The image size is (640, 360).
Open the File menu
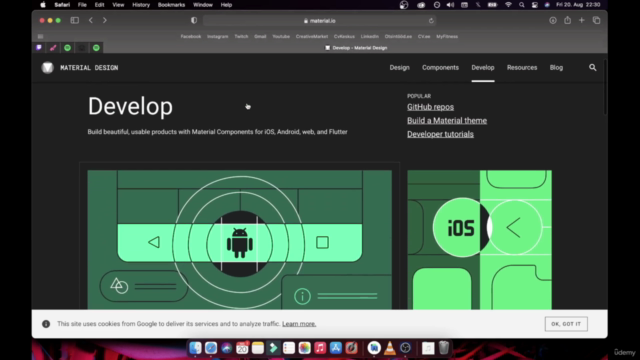[82, 5]
